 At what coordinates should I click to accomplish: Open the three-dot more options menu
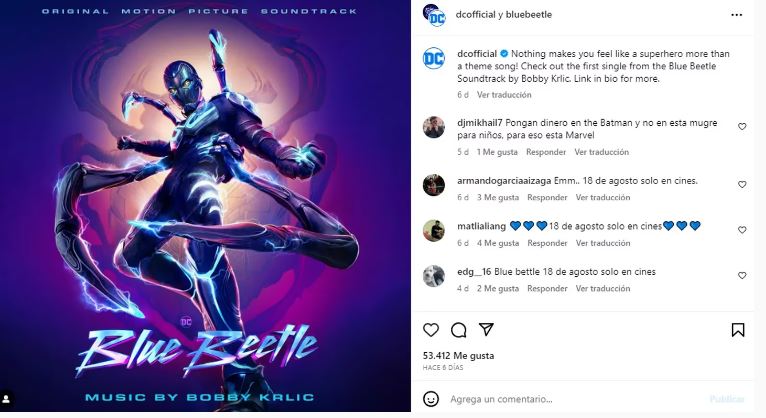736,15
